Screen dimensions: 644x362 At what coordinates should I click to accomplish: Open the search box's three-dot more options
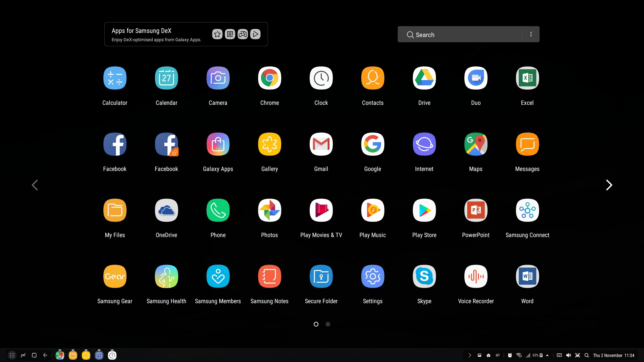coord(531,34)
